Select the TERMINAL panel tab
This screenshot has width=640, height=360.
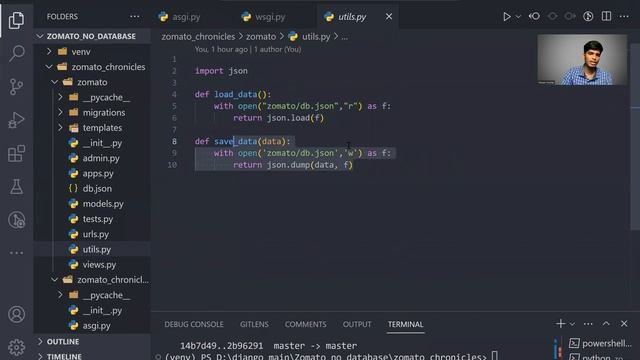(x=405, y=324)
